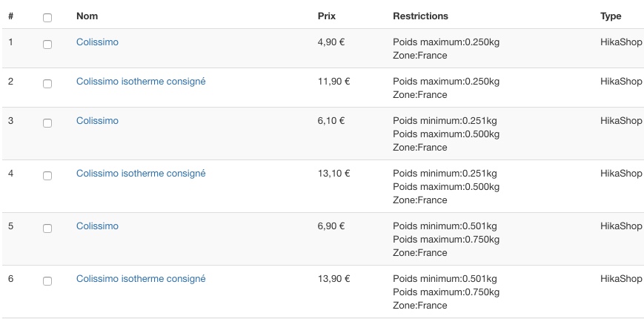Sort by the Nom column header
This screenshot has width=644, height=319.
(x=87, y=16)
